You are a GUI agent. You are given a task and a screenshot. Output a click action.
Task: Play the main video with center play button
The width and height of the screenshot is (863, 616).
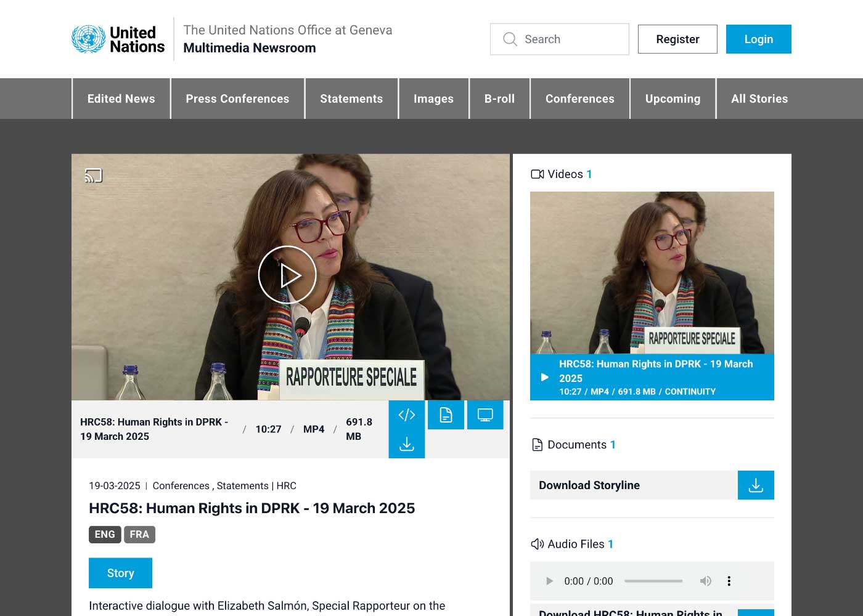click(x=287, y=275)
